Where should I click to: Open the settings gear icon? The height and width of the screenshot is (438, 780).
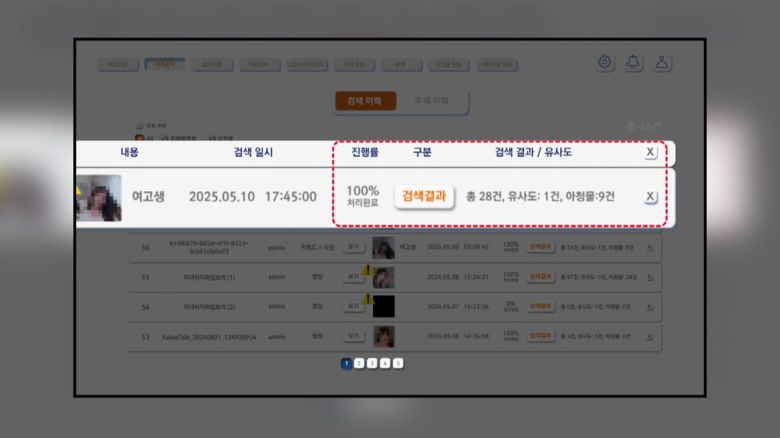(x=604, y=63)
